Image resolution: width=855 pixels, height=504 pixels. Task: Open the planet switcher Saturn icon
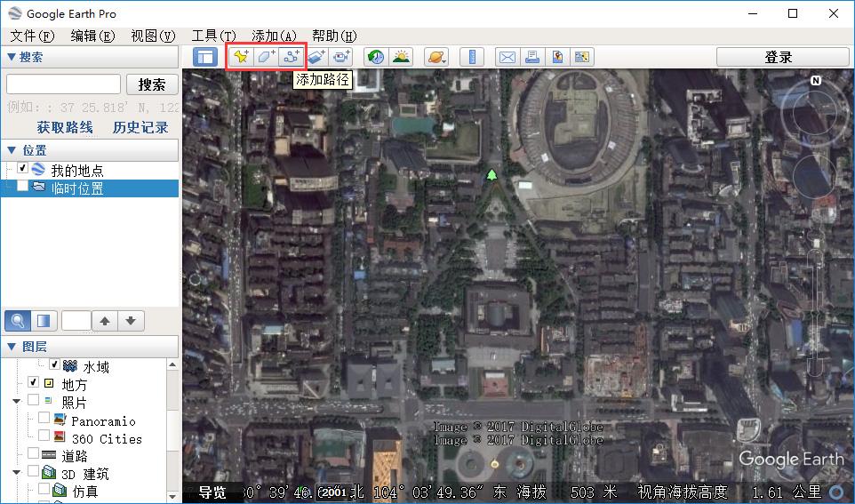436,57
